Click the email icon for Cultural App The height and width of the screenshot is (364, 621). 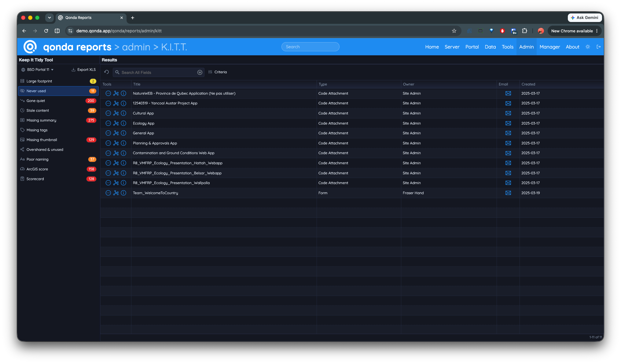point(508,113)
